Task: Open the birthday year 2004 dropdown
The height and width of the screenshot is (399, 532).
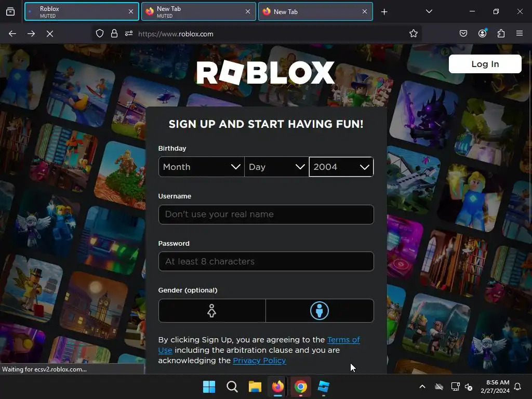Action: coord(341,167)
